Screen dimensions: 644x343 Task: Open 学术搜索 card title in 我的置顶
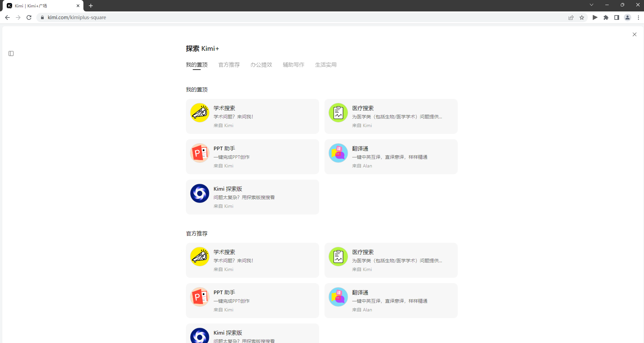click(x=224, y=108)
